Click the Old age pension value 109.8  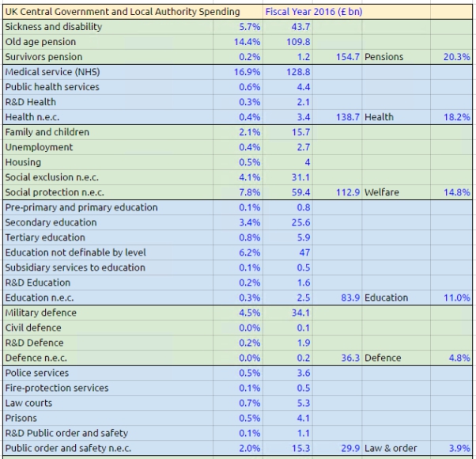[x=288, y=42]
